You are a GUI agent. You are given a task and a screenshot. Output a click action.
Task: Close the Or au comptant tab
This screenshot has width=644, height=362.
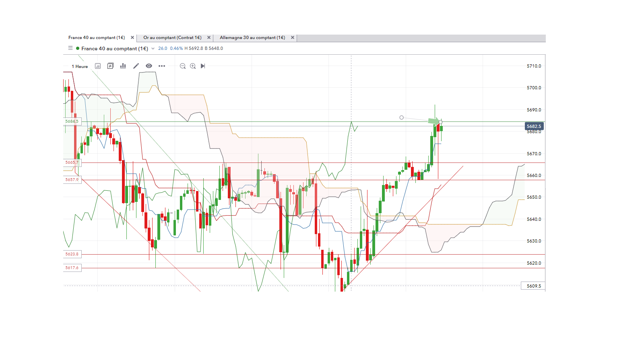click(209, 38)
